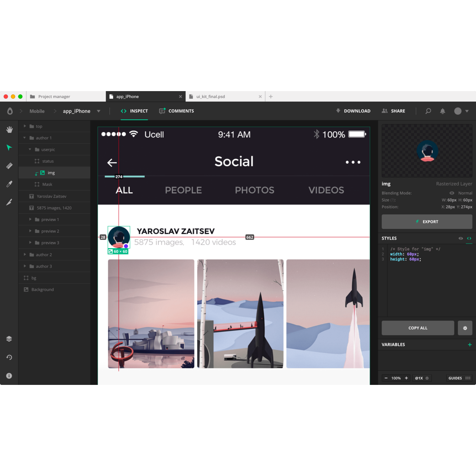This screenshot has width=476, height=476.
Task: Expand the preview 1 folder
Action: [x=30, y=219]
